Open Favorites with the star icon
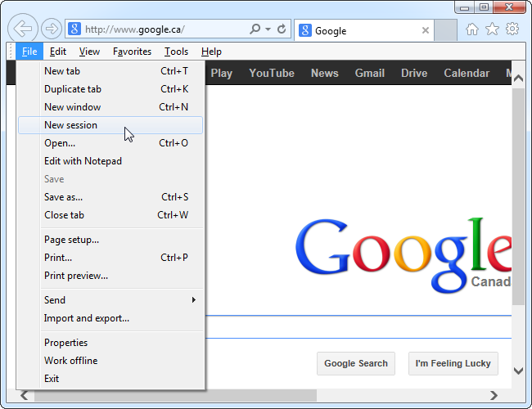This screenshot has width=532, height=409. [x=492, y=29]
